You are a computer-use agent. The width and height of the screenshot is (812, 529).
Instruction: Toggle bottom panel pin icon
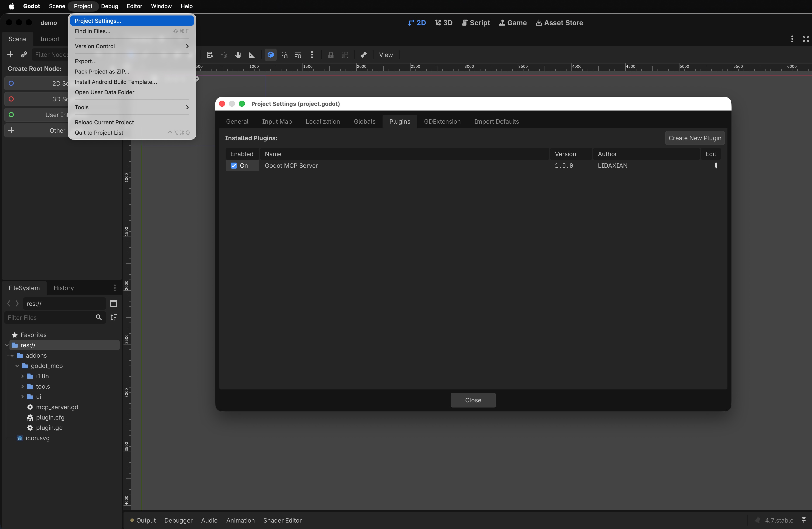tap(804, 520)
